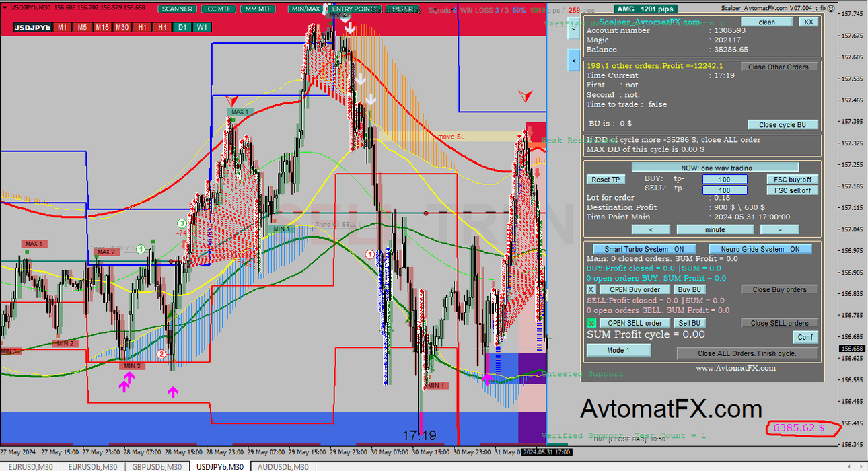Click OPEN SELL order button
The image size is (868, 471).
[635, 323]
